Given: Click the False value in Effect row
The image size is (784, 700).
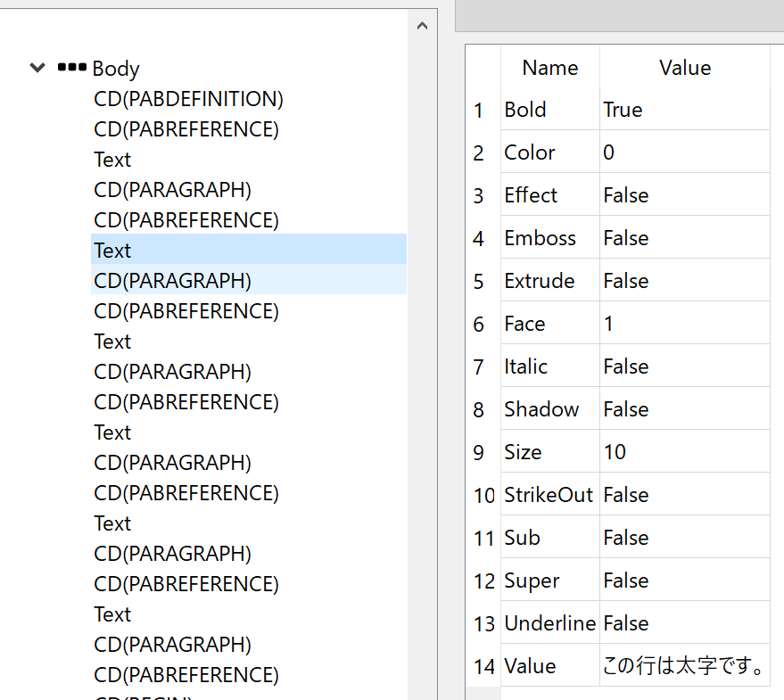Looking at the screenshot, I should pos(684,195).
